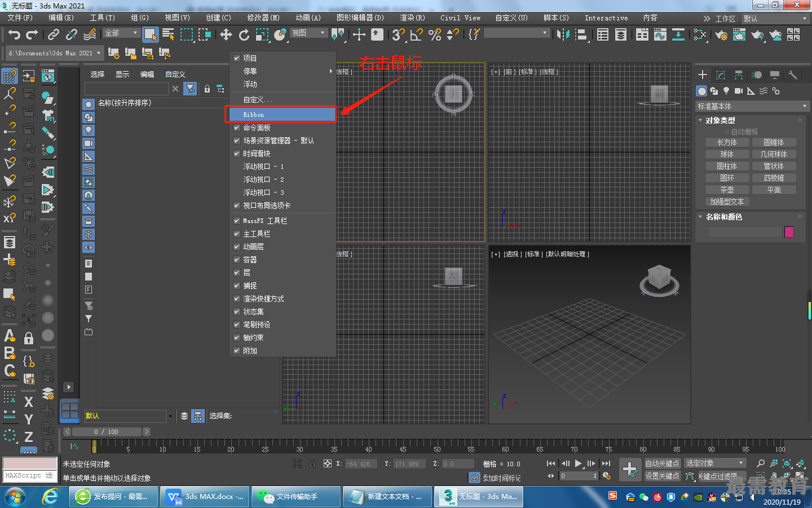This screenshot has height=508, width=812.
Task: Open the 选定对象 key filter dropdown
Action: [715, 463]
